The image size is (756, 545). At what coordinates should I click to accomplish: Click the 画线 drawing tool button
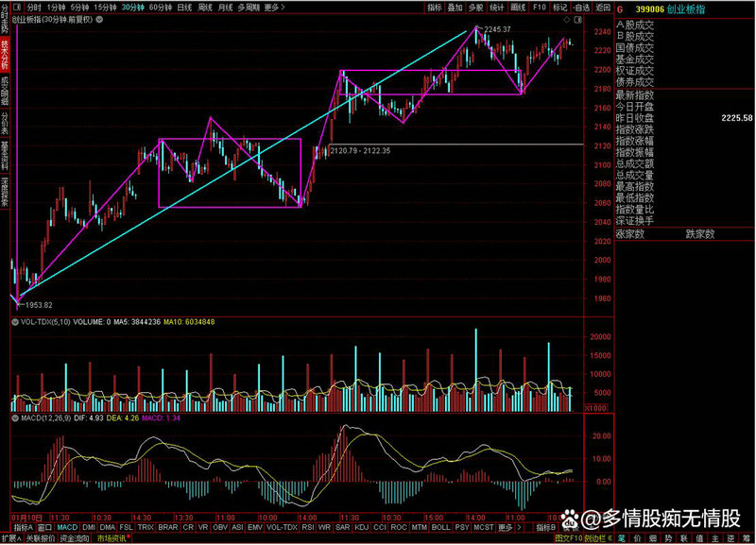tap(518, 7)
